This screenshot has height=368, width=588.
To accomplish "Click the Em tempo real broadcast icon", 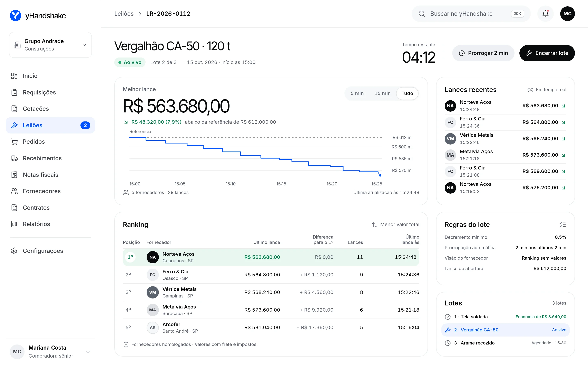I will [x=530, y=90].
